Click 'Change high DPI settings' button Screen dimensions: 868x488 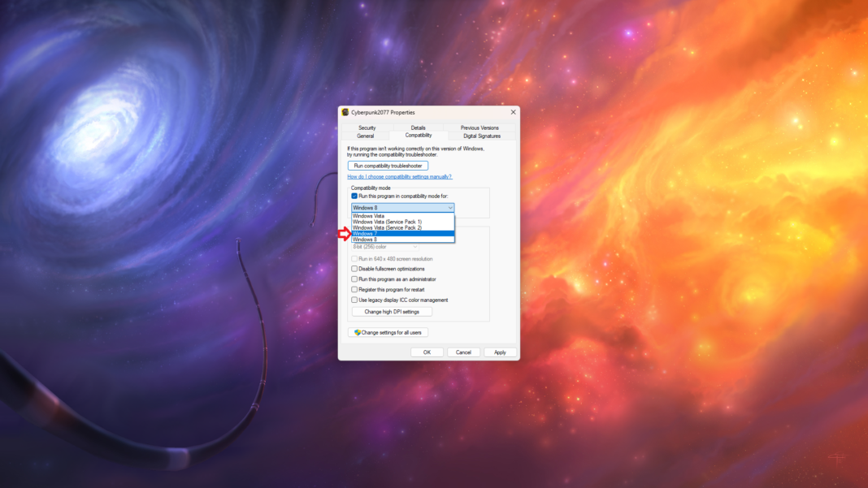tap(392, 312)
